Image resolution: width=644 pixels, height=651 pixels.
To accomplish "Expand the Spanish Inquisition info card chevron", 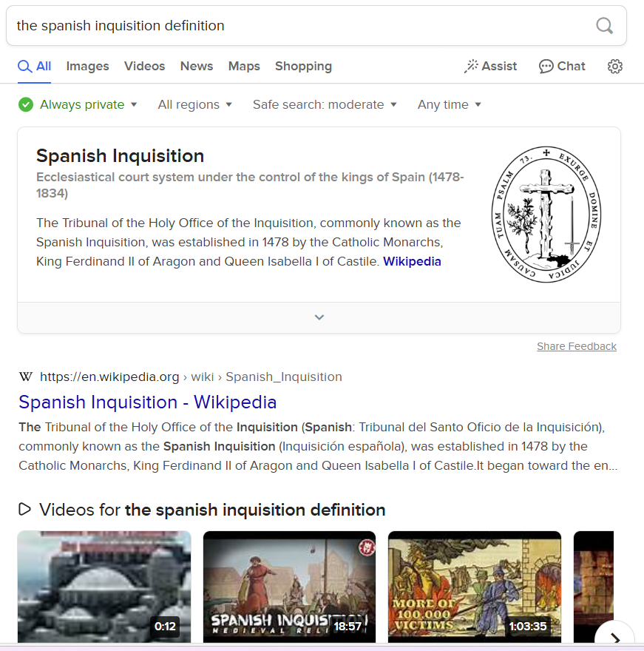I will tap(319, 317).
